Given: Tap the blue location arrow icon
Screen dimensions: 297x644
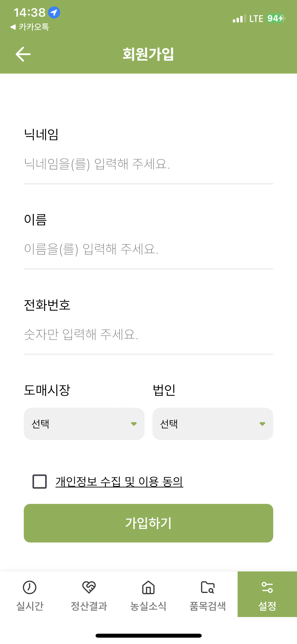Looking at the screenshot, I should (x=54, y=12).
